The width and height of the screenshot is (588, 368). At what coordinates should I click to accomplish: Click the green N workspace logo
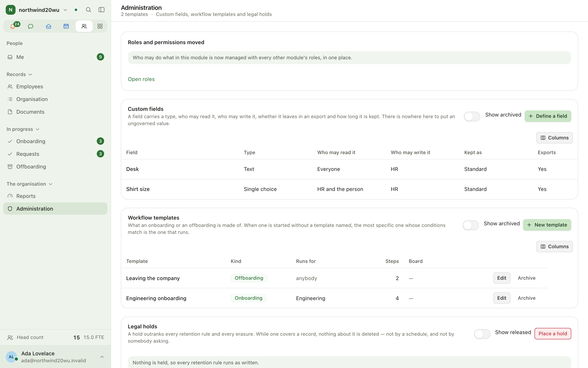coord(11,10)
